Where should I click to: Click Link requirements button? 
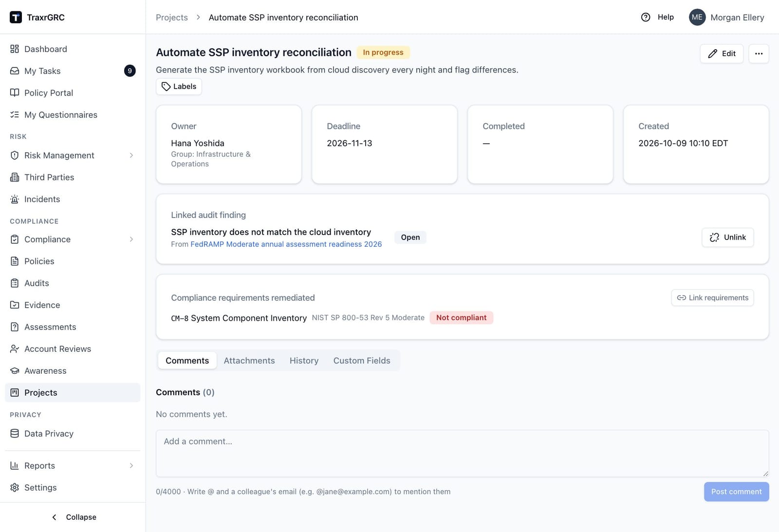point(712,297)
